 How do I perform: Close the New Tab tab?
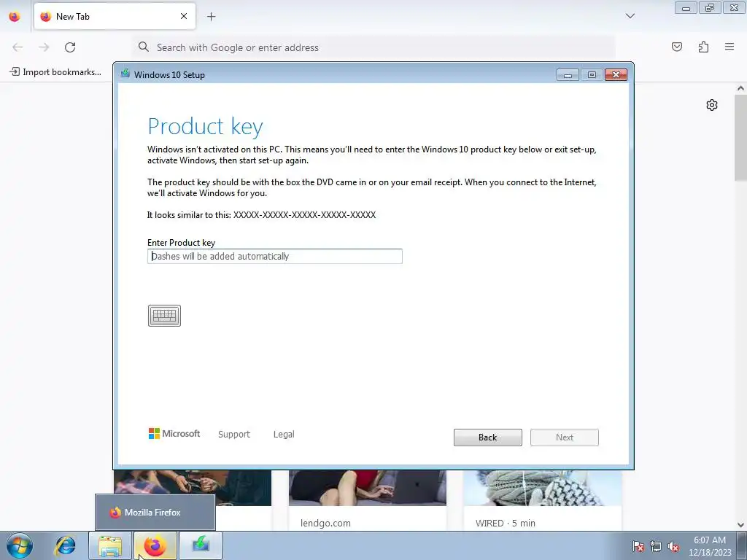coord(184,16)
